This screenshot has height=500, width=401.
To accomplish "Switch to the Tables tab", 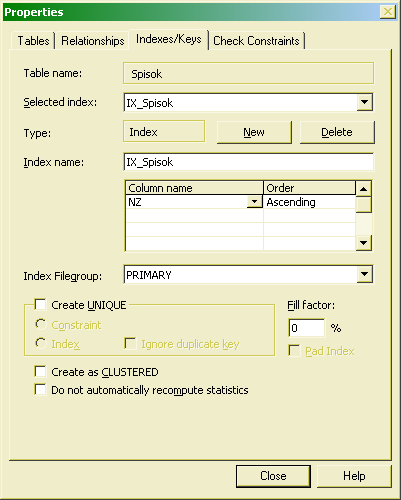I will pyautogui.click(x=33, y=41).
